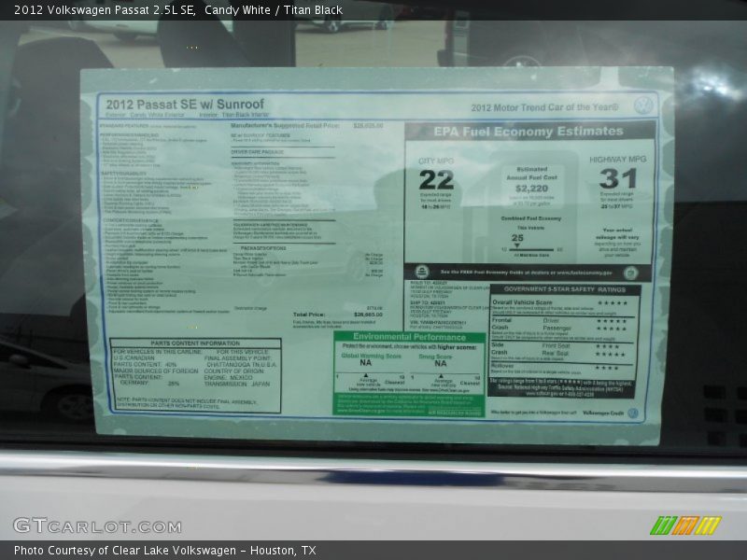Click the Volkswagen logo beside Car of the Year
747x560 pixels.
point(643,105)
